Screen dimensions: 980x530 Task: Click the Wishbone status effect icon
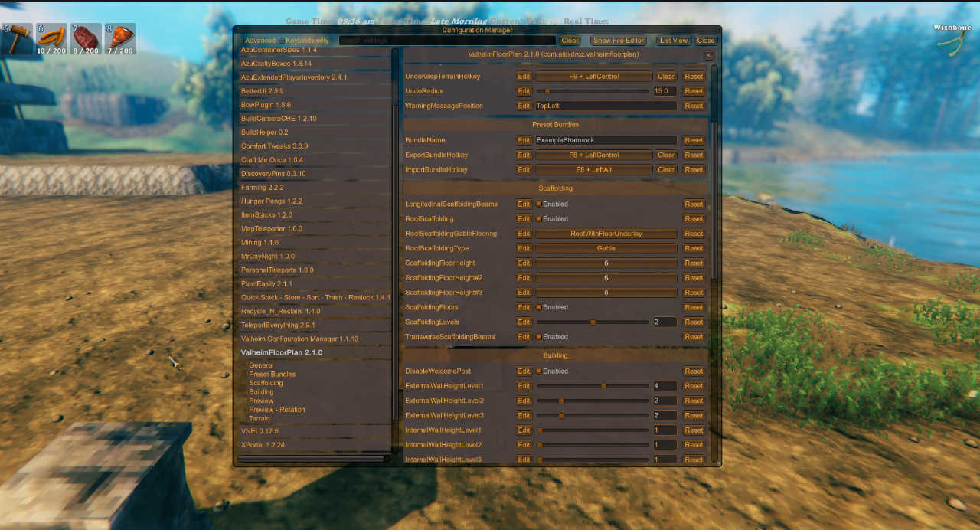[x=952, y=44]
